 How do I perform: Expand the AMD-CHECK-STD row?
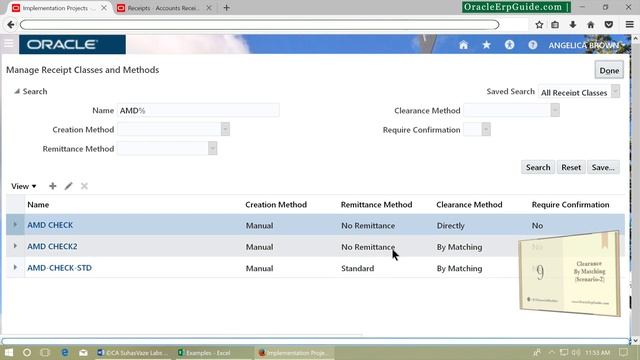[15, 267]
